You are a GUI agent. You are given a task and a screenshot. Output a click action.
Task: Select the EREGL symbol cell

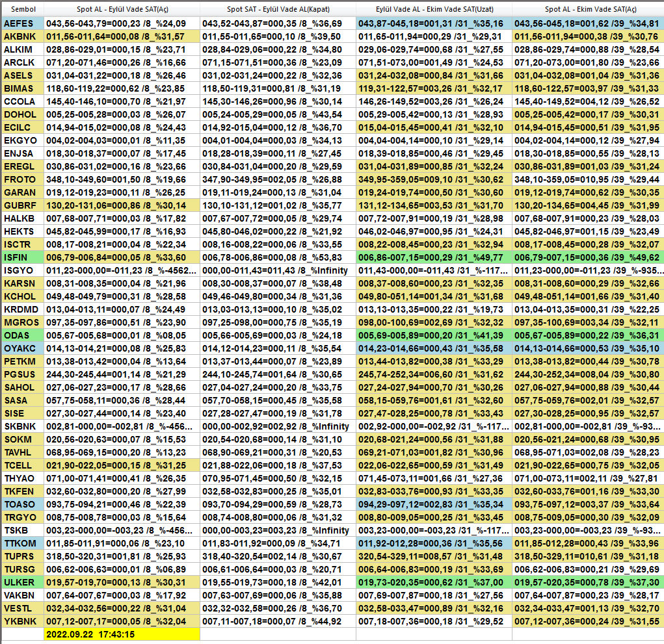[23, 167]
